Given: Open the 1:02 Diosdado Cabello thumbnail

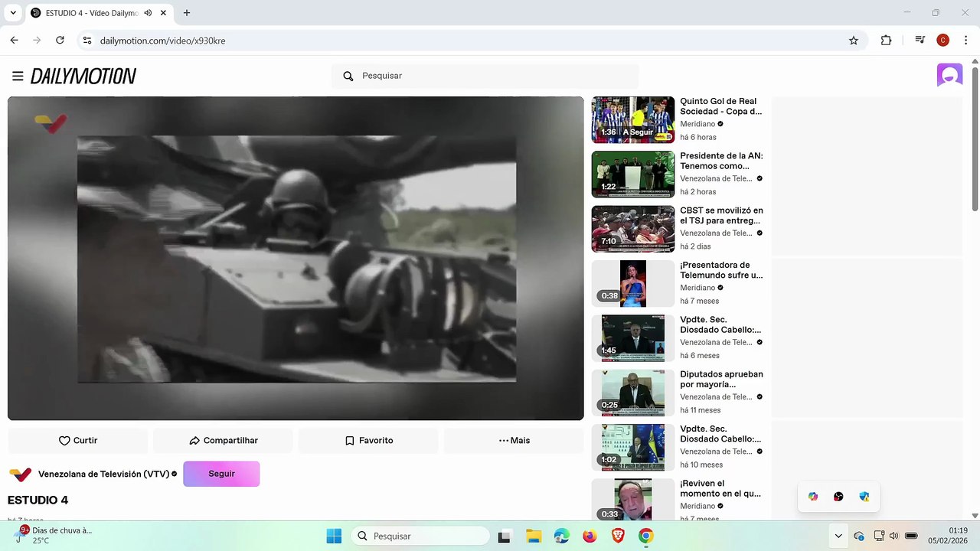Looking at the screenshot, I should pos(633,448).
